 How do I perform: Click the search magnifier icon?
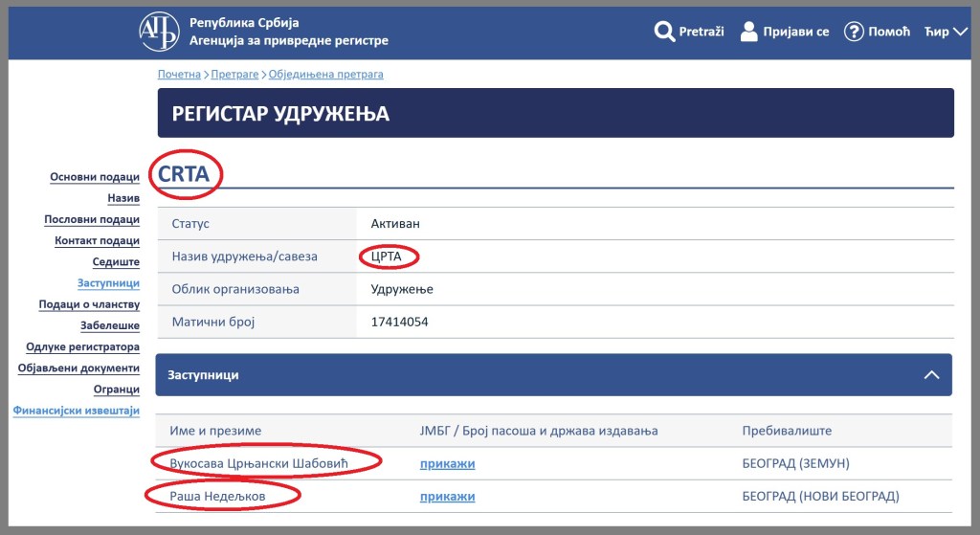pyautogui.click(x=664, y=32)
